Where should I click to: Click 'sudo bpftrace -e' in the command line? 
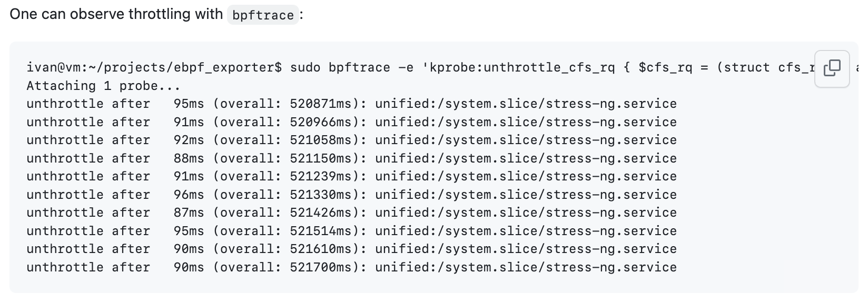tap(352, 67)
